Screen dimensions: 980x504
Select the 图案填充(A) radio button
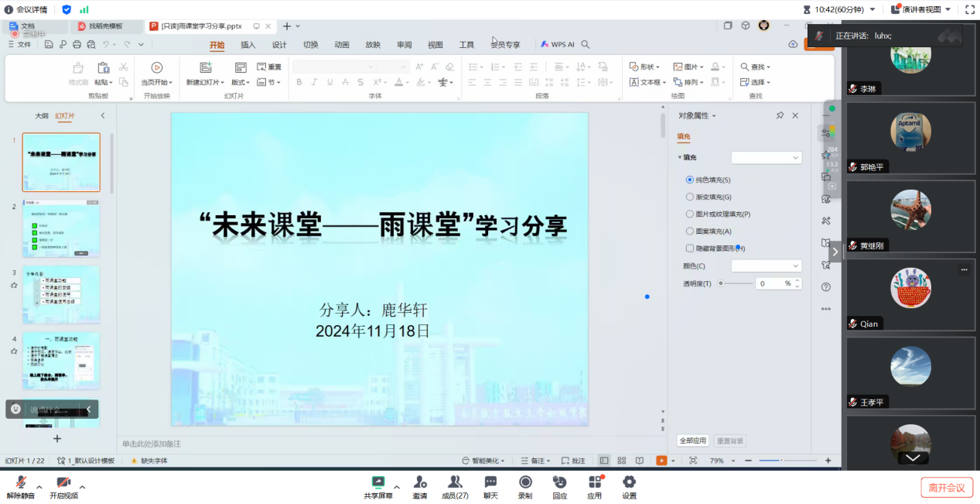[690, 231]
